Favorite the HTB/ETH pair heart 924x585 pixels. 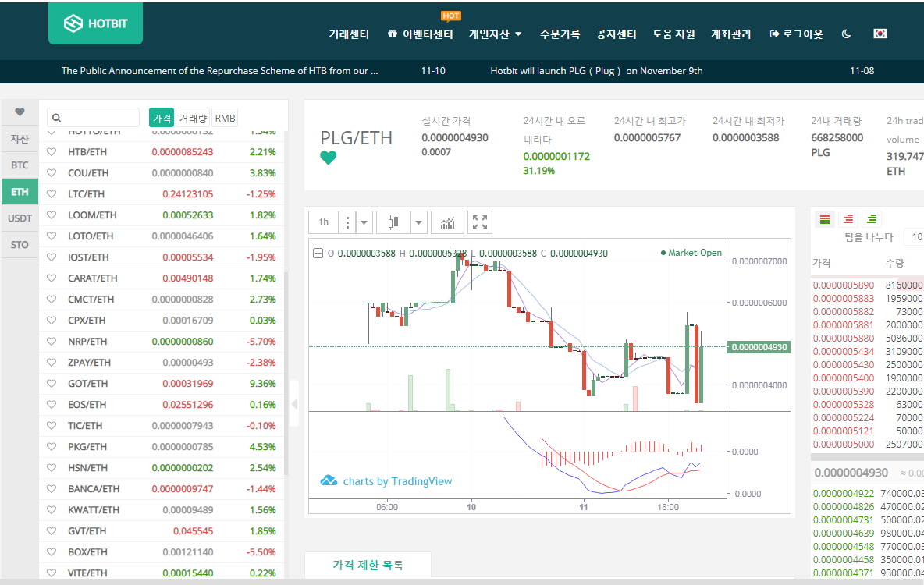point(52,152)
